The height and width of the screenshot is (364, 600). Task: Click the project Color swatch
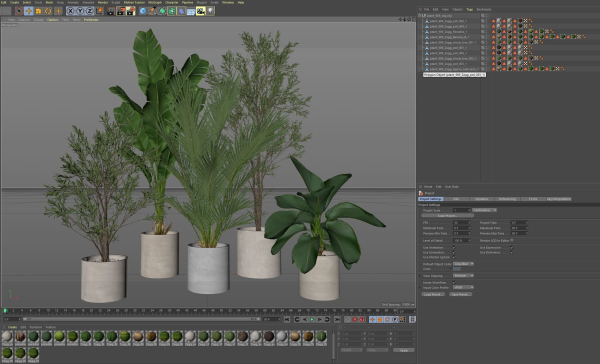tap(457, 269)
